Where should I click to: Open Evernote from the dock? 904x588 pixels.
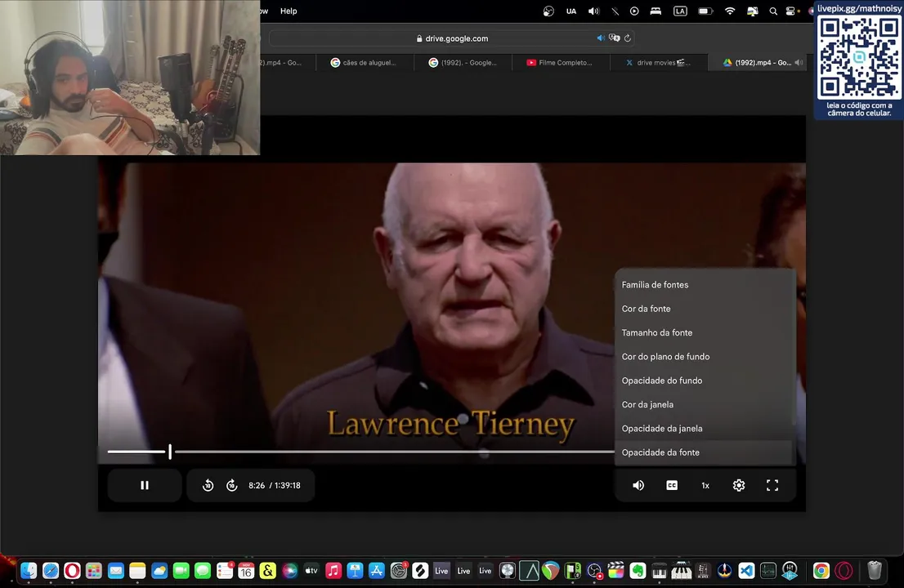638,571
